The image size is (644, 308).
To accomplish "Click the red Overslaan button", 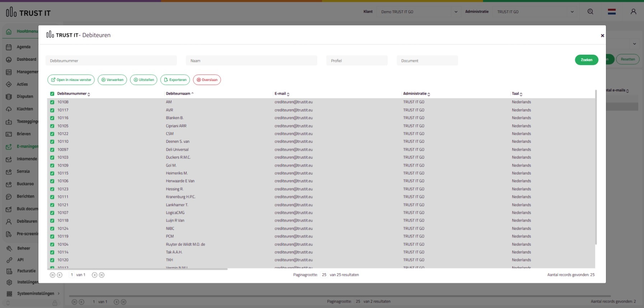I will pyautogui.click(x=207, y=80).
